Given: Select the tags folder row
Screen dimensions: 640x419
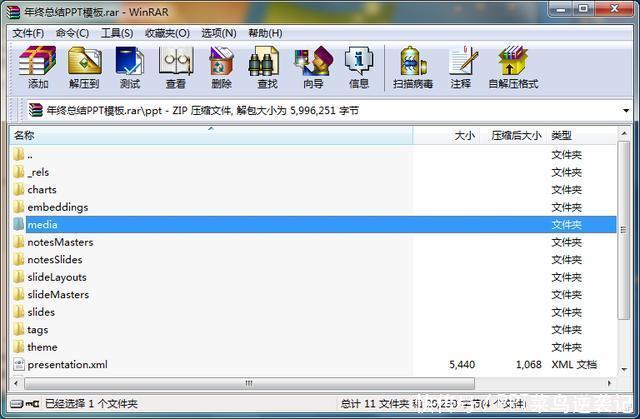Looking at the screenshot, I should 313,330.
